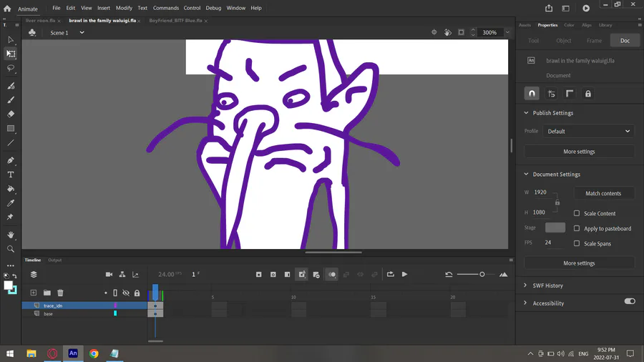
Task: Select the Fluid Brush tool
Action: click(x=11, y=86)
